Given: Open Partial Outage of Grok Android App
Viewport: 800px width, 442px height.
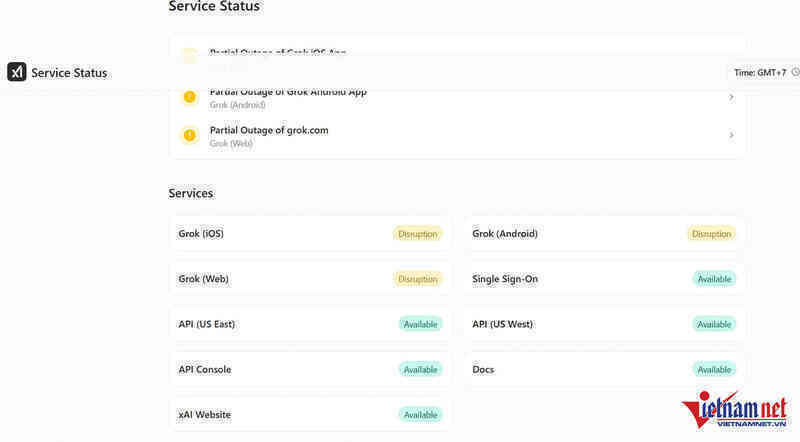Looking at the screenshot, I should point(288,92).
